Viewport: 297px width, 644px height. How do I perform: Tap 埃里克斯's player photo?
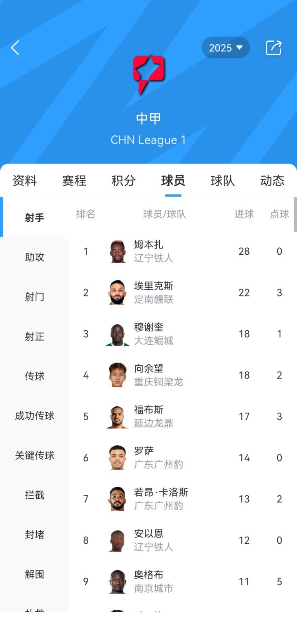(118, 293)
